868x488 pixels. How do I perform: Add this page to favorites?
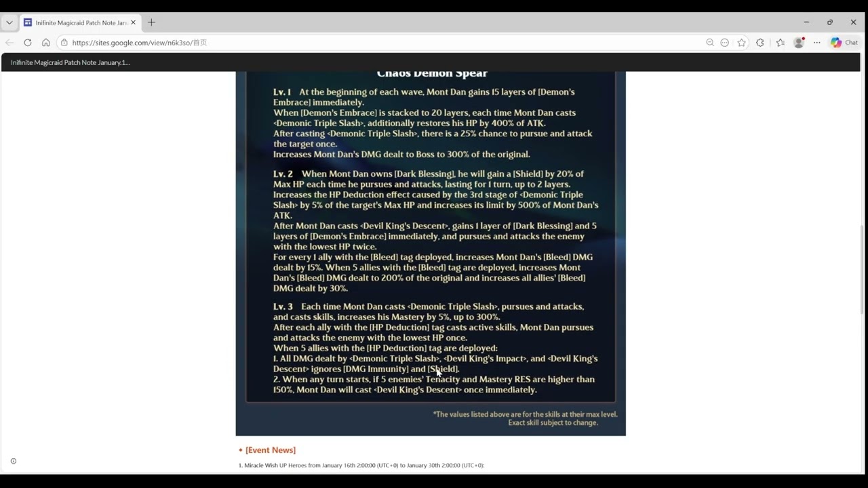coord(742,42)
